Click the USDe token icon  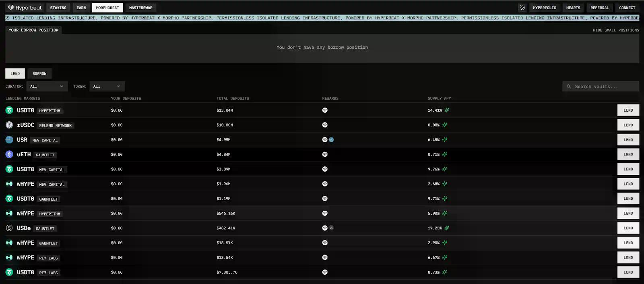tap(9, 228)
